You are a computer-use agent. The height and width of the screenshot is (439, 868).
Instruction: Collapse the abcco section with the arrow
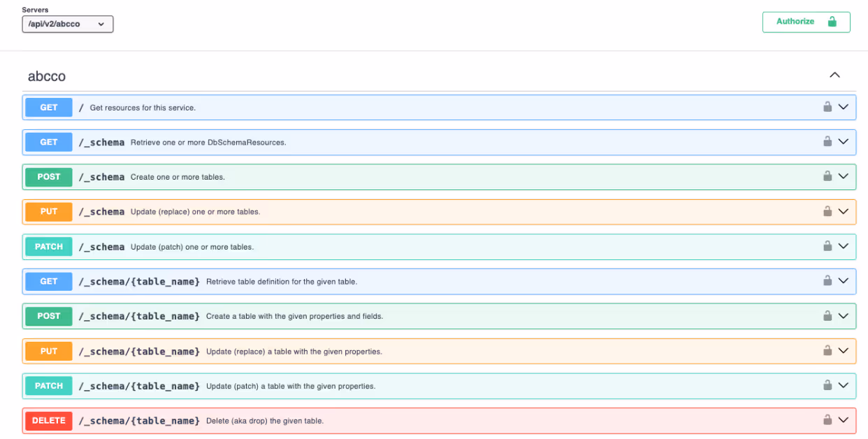(834, 75)
